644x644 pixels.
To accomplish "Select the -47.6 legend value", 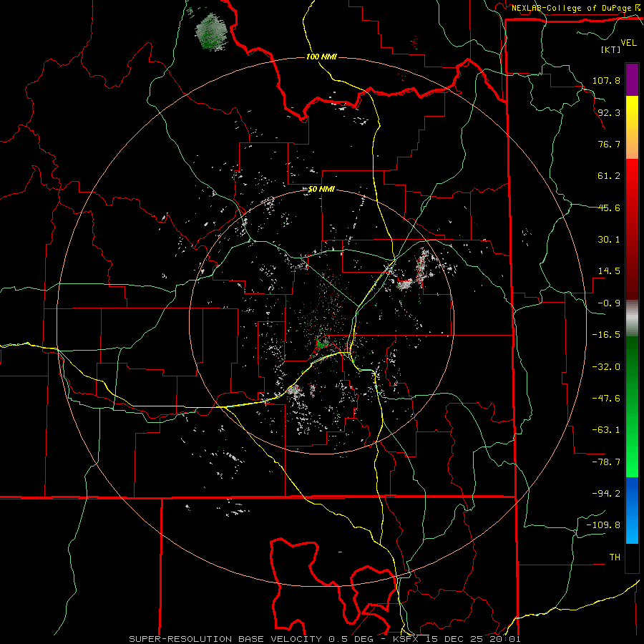I will click(x=606, y=399).
